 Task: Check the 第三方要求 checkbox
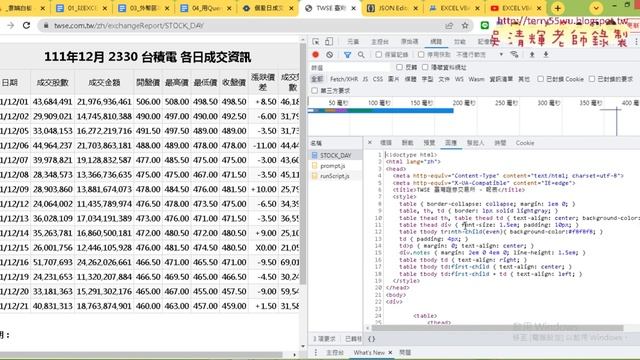click(314, 90)
